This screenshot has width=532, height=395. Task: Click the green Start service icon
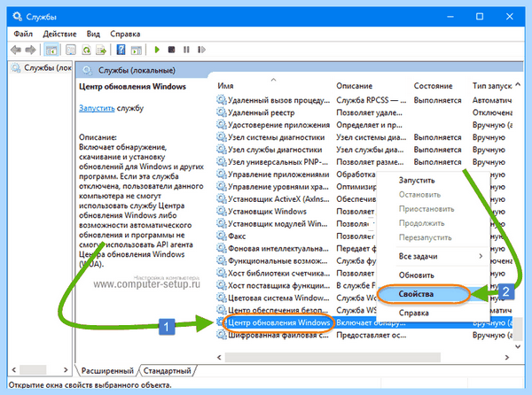coord(157,50)
